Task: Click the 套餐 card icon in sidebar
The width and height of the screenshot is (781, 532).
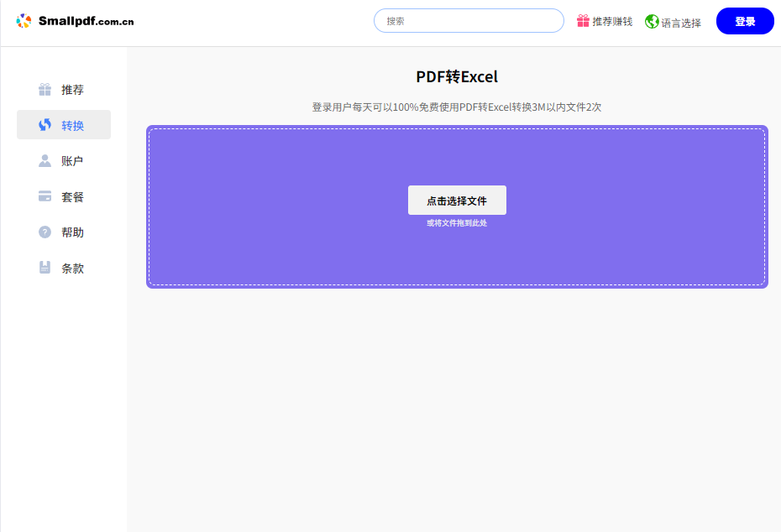Action: 45,196
